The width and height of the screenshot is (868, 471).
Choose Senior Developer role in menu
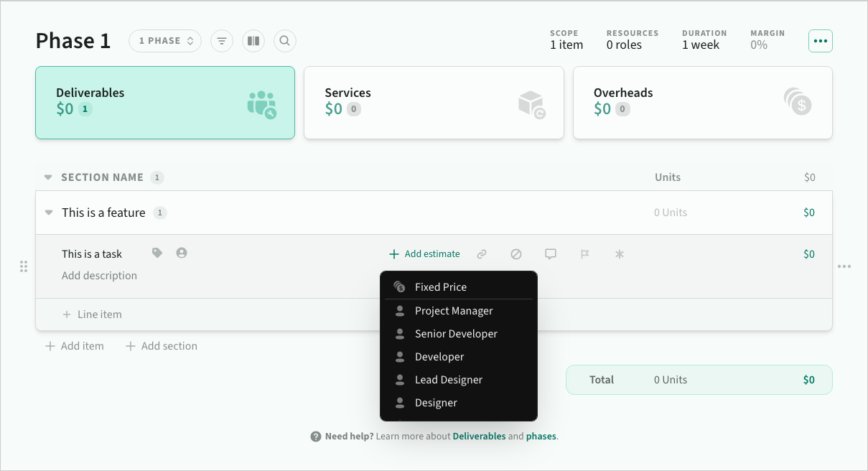455,334
